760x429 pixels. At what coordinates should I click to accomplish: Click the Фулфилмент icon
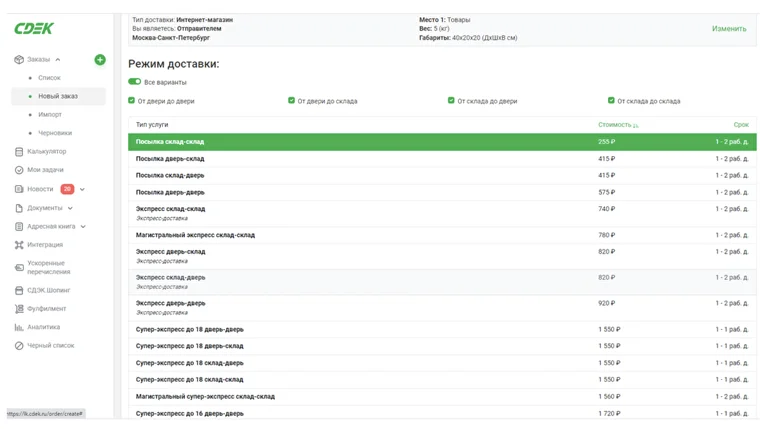click(x=19, y=309)
